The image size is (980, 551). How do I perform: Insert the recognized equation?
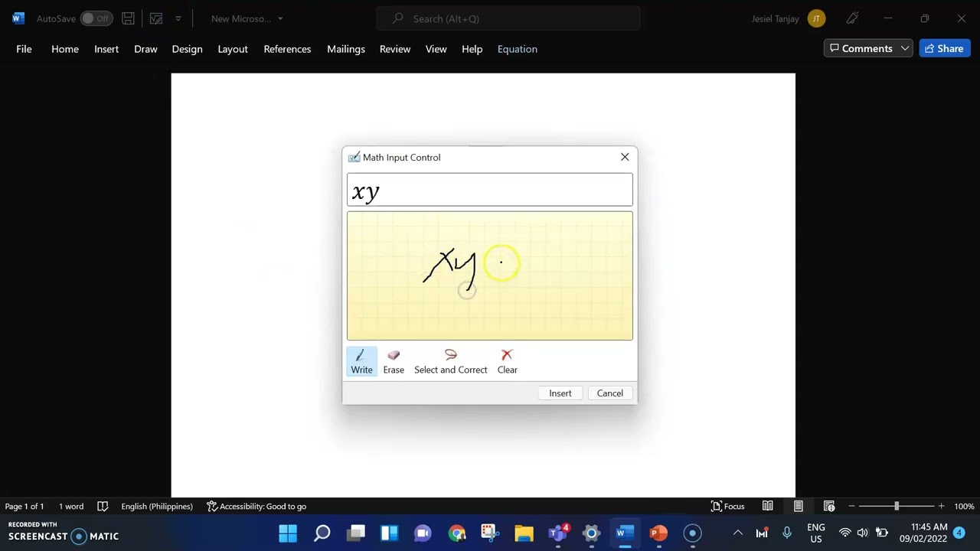[x=560, y=393]
